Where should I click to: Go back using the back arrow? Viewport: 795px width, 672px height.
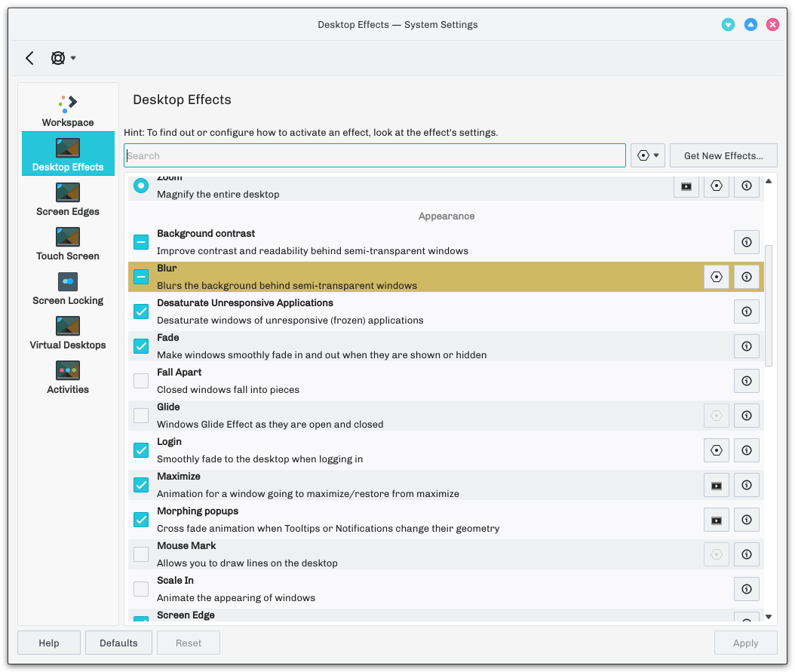(x=29, y=58)
